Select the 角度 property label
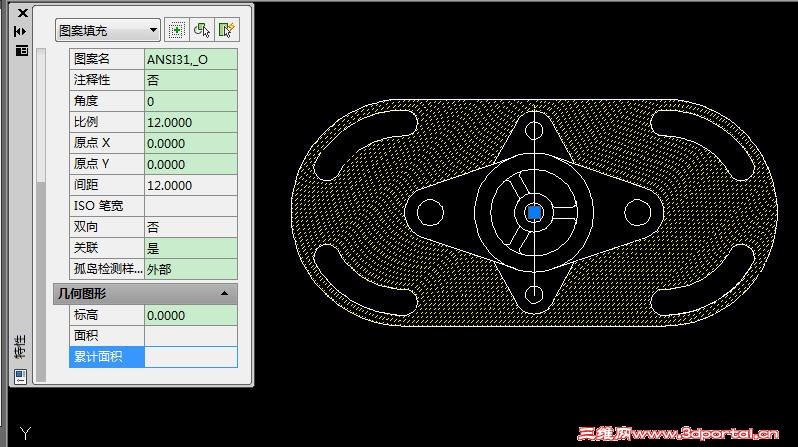 (107, 101)
